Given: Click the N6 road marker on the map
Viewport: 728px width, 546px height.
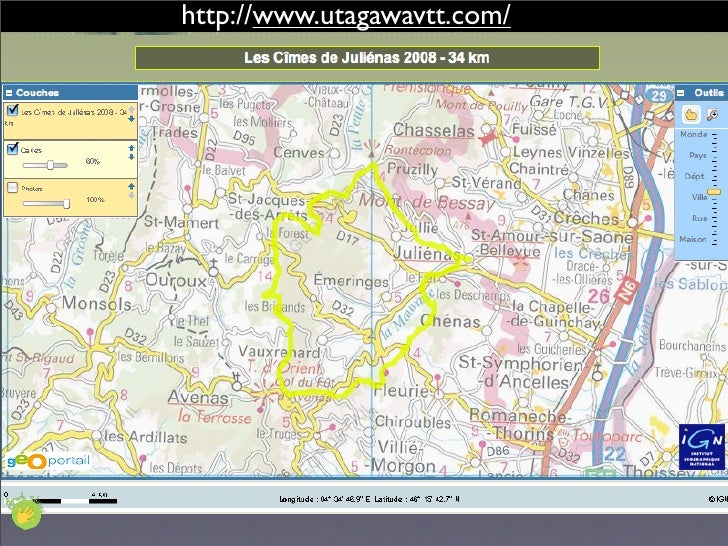Looking at the screenshot, I should (x=626, y=290).
